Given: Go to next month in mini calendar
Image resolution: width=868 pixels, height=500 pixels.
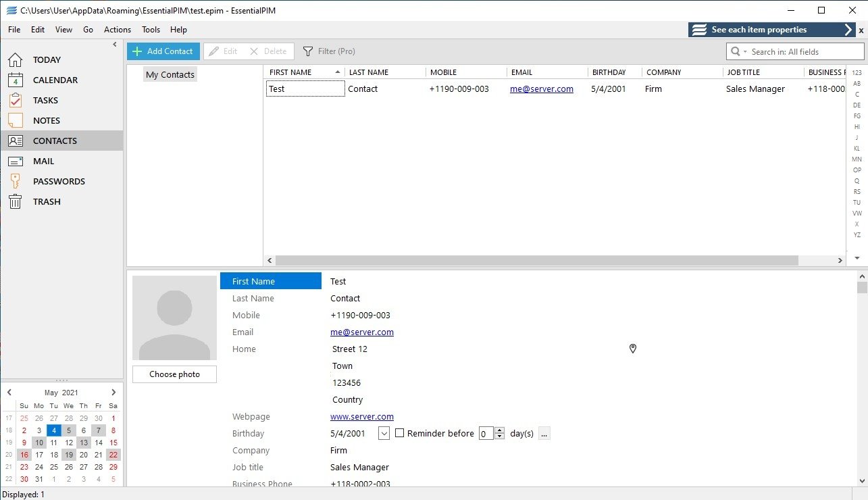Looking at the screenshot, I should click(x=113, y=392).
